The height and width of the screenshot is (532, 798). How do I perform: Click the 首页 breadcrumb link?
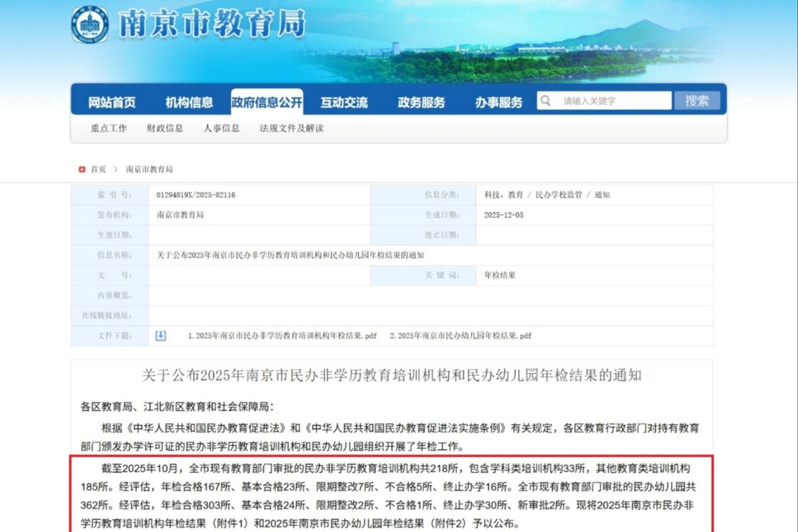pyautogui.click(x=98, y=169)
